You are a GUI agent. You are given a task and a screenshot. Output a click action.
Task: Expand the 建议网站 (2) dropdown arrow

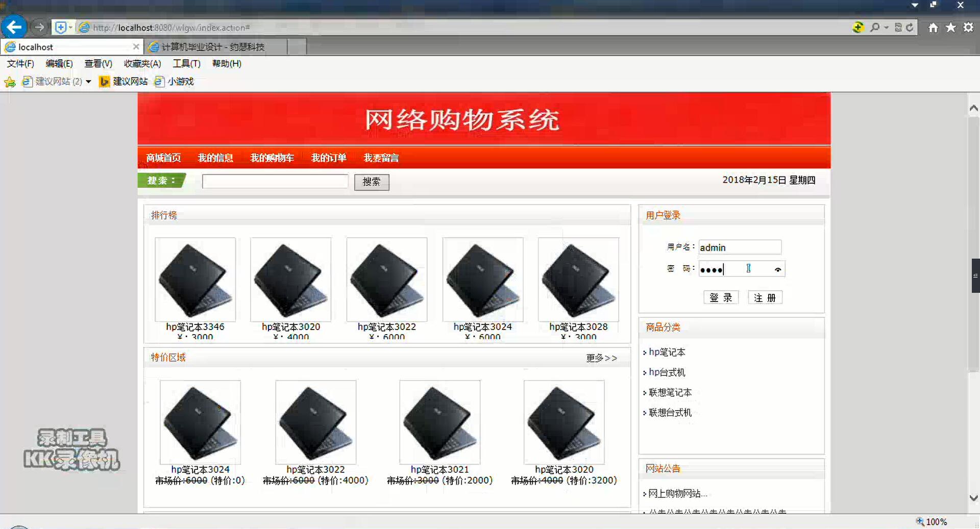point(88,82)
